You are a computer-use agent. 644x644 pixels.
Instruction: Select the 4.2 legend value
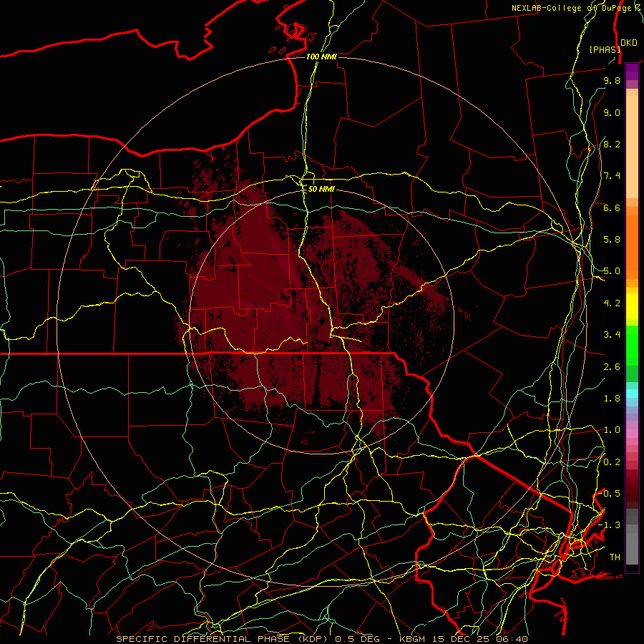612,303
